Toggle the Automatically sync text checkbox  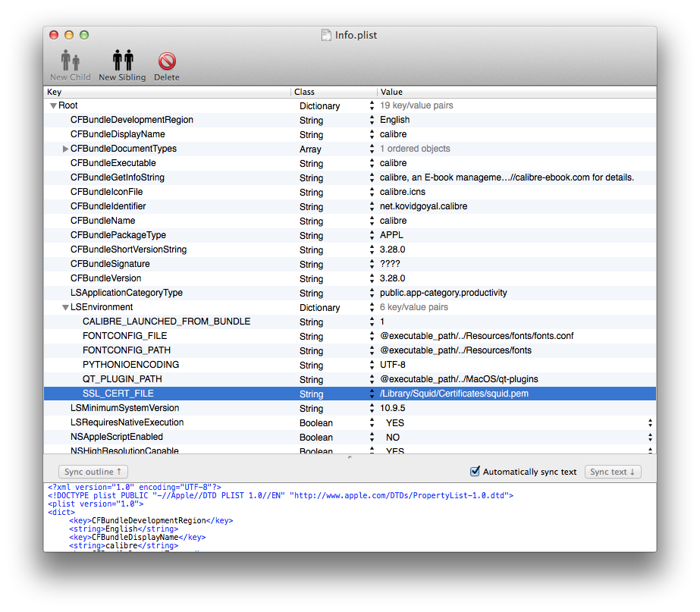tap(475, 471)
